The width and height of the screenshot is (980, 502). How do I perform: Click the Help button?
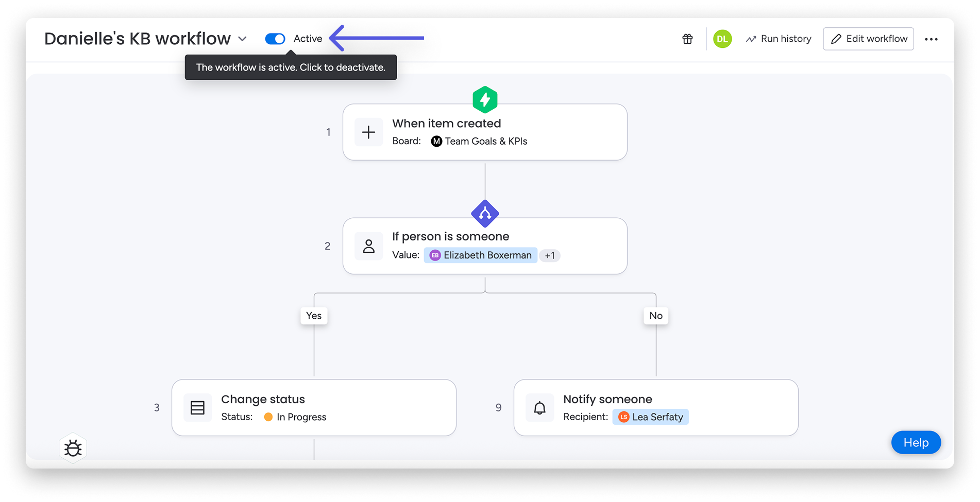coord(916,442)
